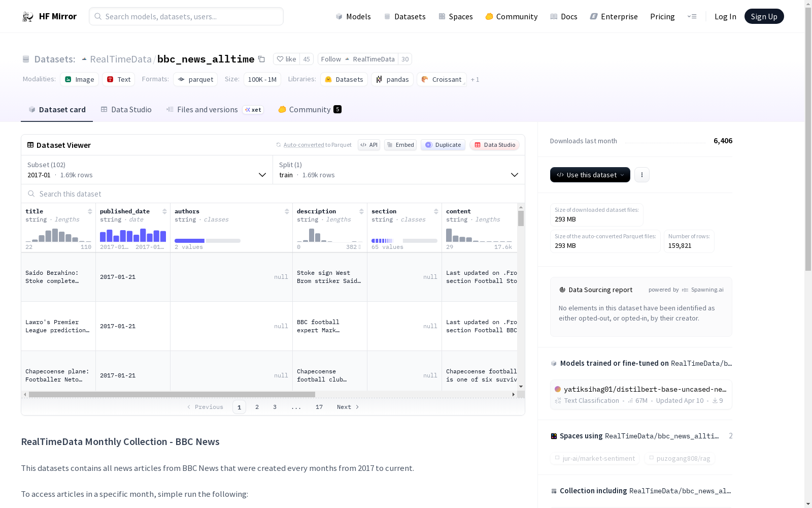Screen dimensions: 812x508
Task: Switch to the Data Studio tab
Action: [x=126, y=110]
